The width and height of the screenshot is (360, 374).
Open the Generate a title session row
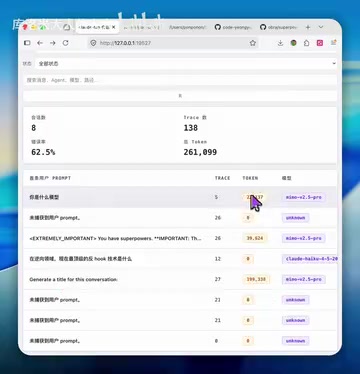click(180, 279)
